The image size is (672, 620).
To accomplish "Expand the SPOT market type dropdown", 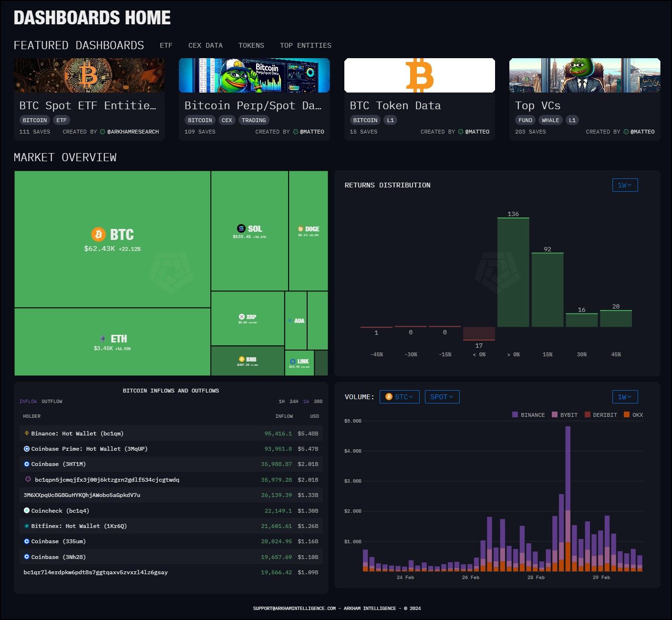I will (x=442, y=397).
